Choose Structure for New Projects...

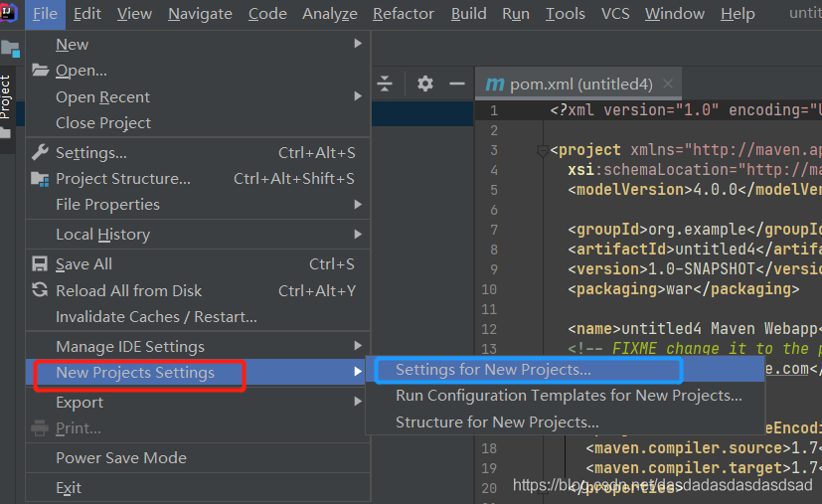(x=497, y=422)
